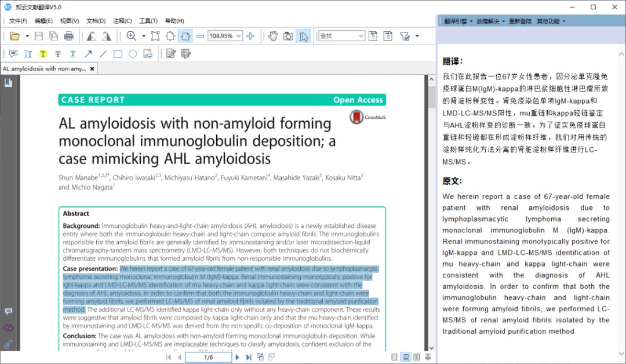Go to next page arrow
The width and height of the screenshot is (626, 364).
point(237,357)
